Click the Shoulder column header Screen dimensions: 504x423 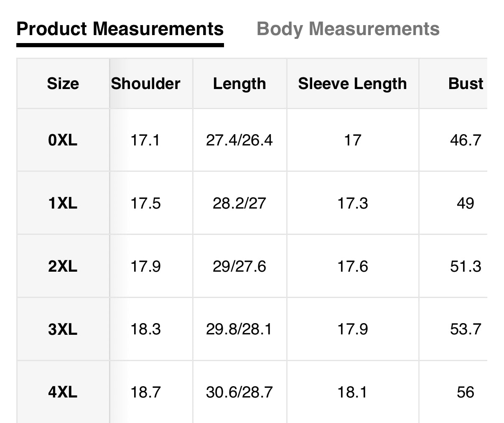coord(145,84)
